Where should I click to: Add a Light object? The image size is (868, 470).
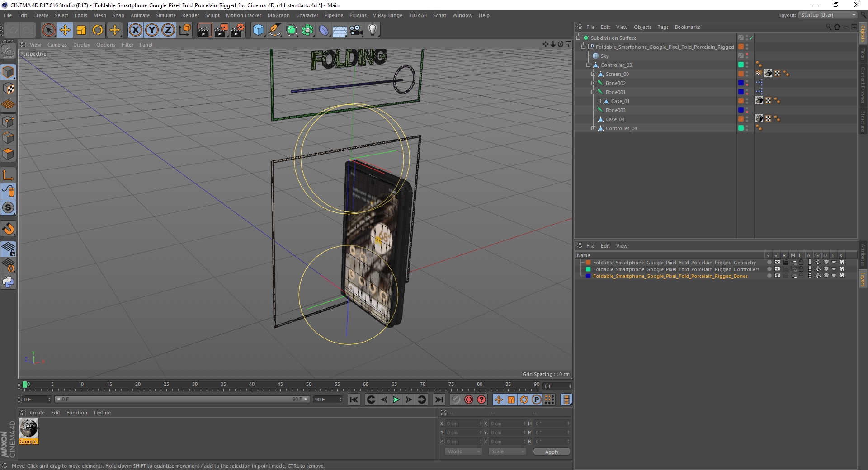372,30
